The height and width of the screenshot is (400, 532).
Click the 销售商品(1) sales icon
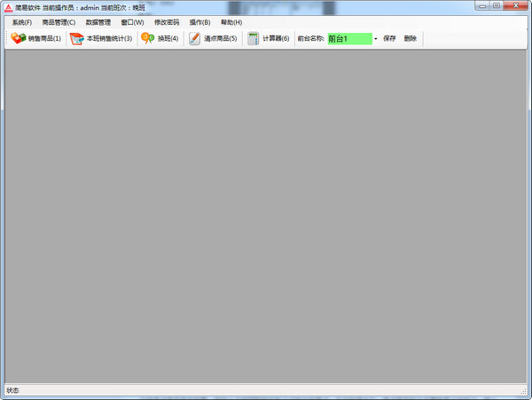(18, 38)
